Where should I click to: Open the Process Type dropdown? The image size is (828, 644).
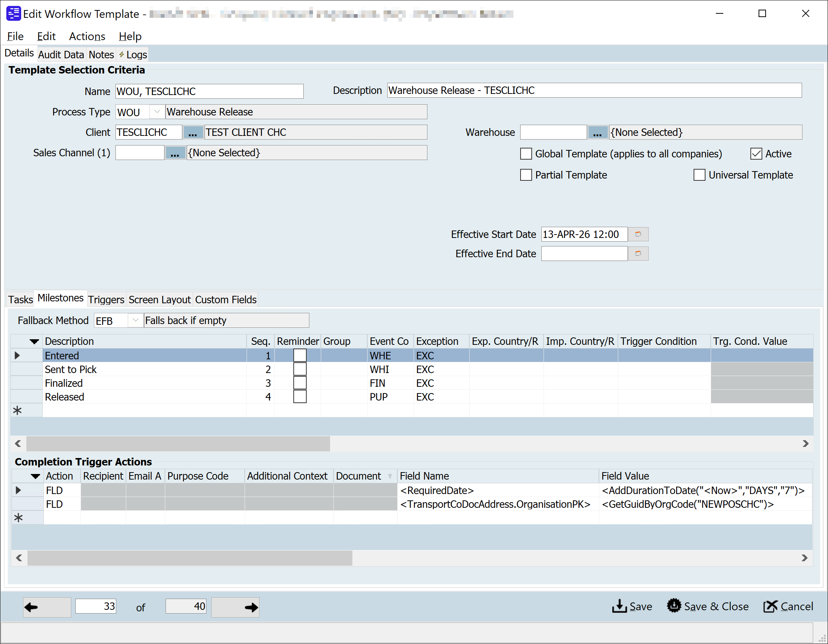click(x=157, y=111)
